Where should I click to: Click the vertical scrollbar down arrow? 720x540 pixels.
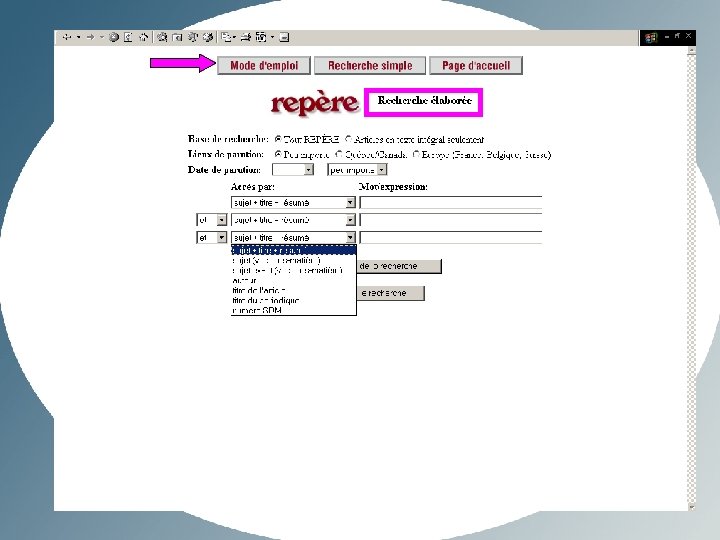(x=691, y=506)
